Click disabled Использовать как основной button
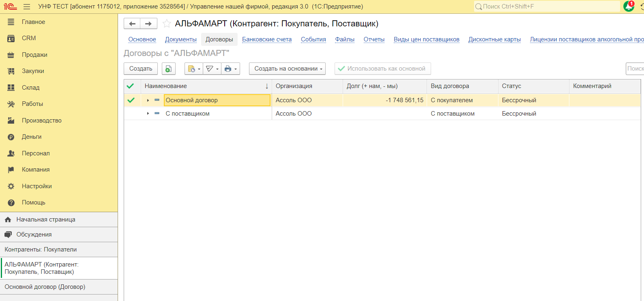644x301 pixels. [382, 69]
